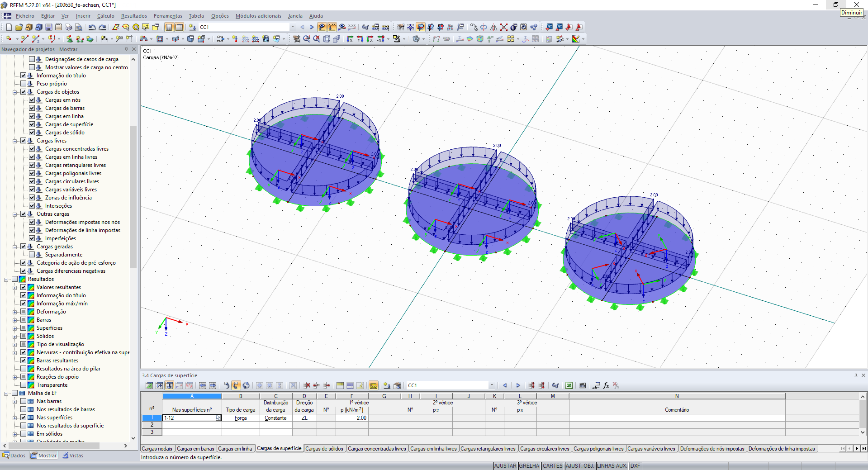Image resolution: width=868 pixels, height=470 pixels.
Task: Switch to the Vistas navigator tab
Action: point(73,456)
